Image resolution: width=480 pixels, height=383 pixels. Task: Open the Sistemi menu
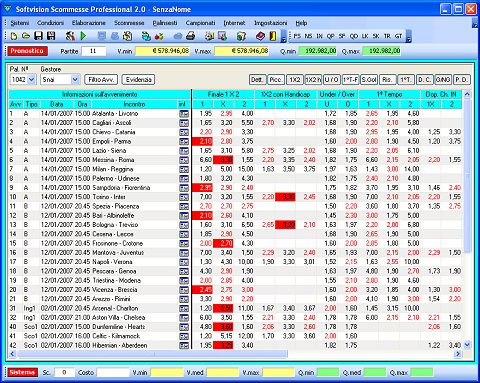20,23
